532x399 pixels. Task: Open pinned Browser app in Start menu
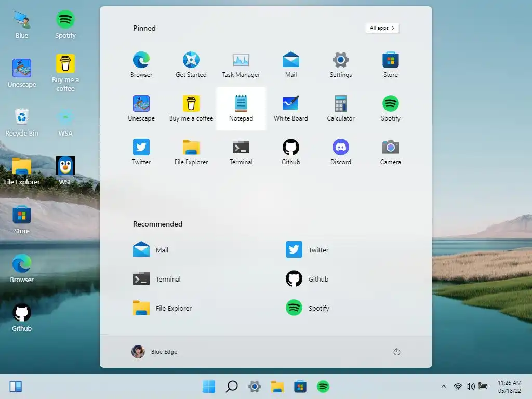pyautogui.click(x=141, y=65)
